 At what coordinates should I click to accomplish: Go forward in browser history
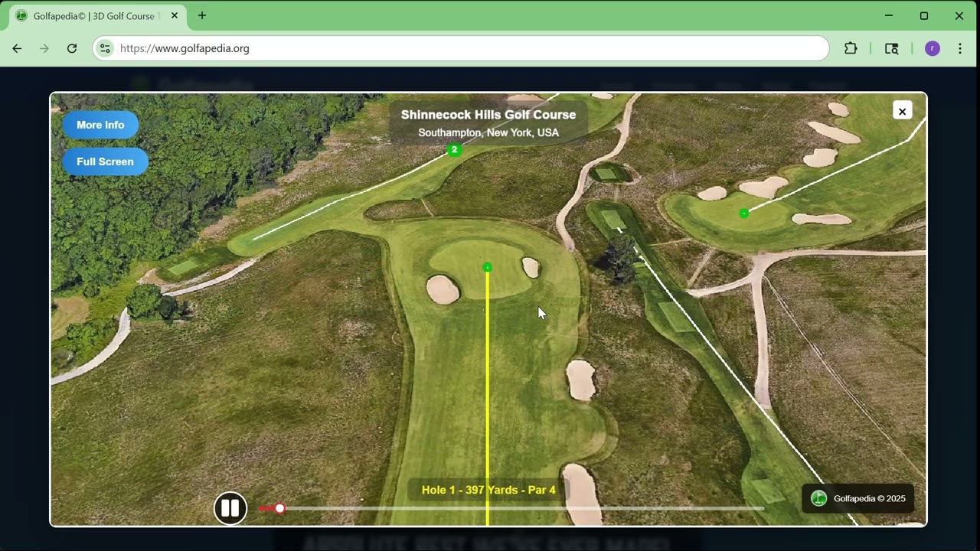(x=44, y=48)
